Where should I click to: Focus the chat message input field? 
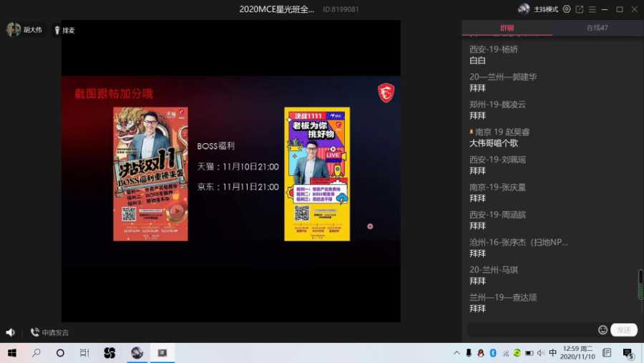tap(532, 329)
